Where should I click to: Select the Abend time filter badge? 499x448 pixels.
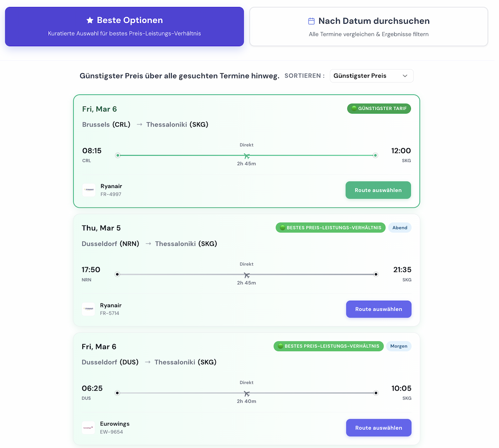(x=400, y=228)
